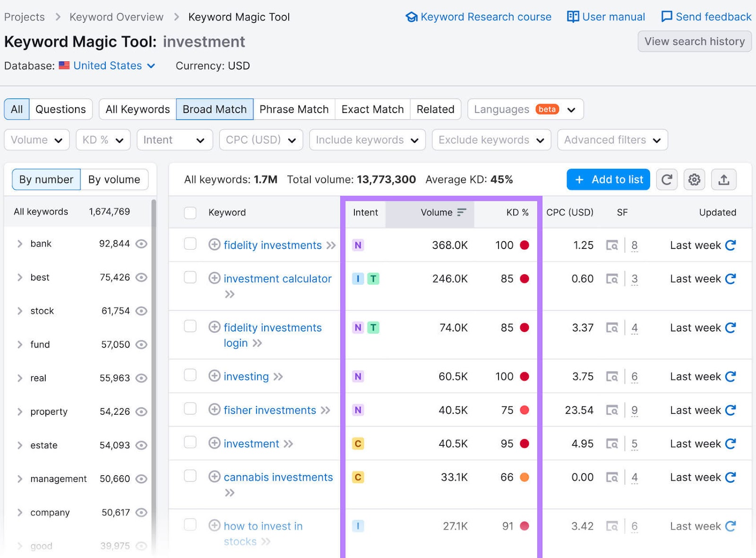Open the Volume filter dropdown

tap(36, 139)
